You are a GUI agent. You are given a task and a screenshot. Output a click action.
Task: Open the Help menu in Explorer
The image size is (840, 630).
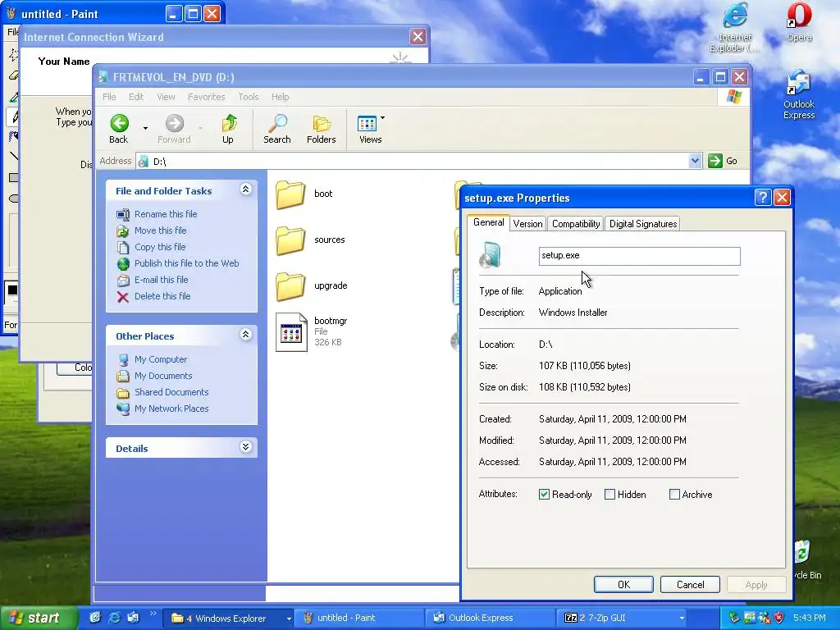coord(281,97)
